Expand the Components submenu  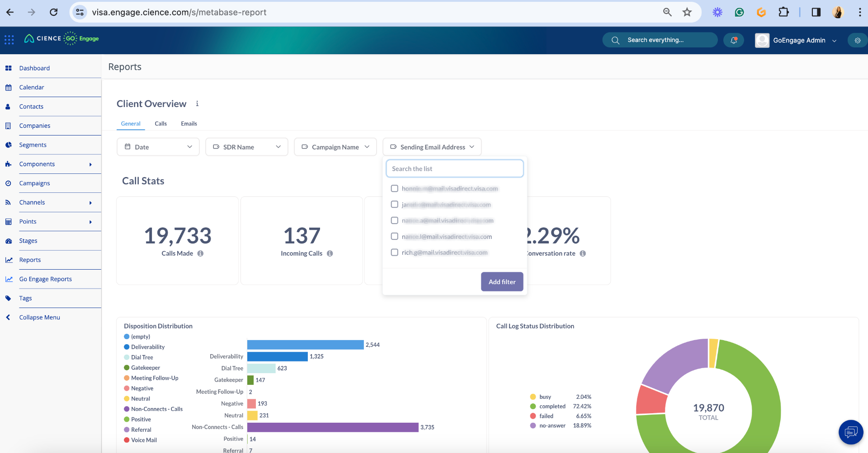(x=90, y=164)
